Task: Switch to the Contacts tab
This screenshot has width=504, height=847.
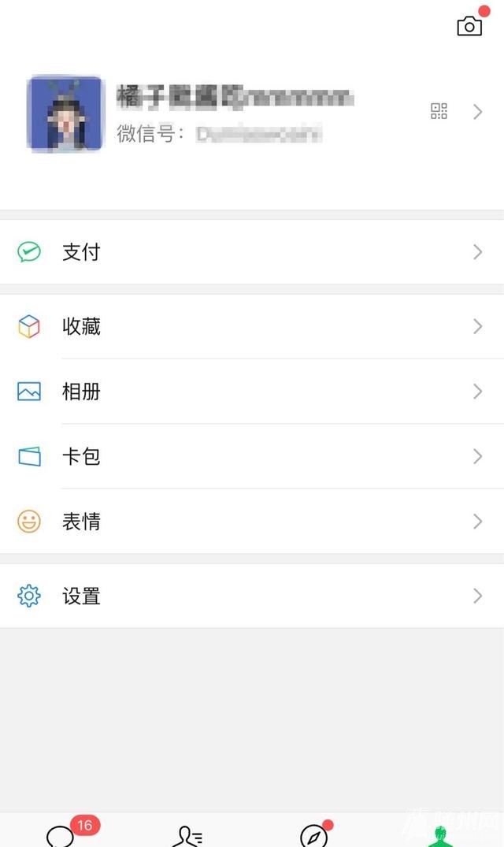Action: click(187, 836)
